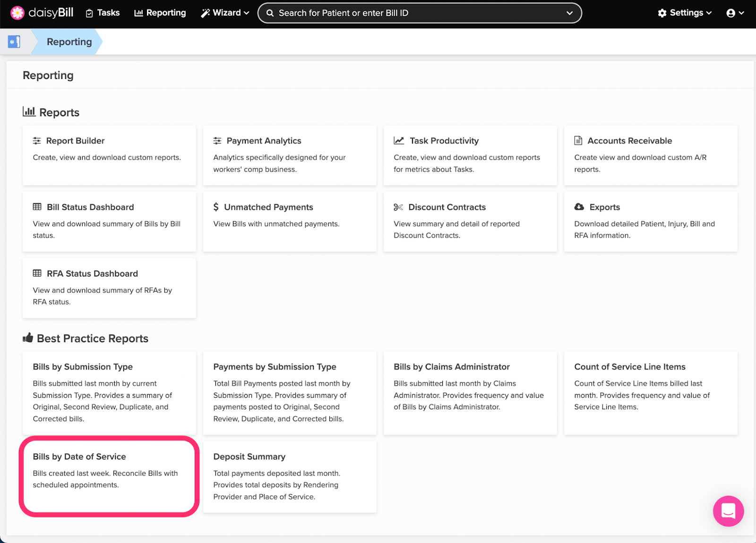Screen dimensions: 756x543
Task: Click the Accounts Receivable document icon
Action: 578,141
